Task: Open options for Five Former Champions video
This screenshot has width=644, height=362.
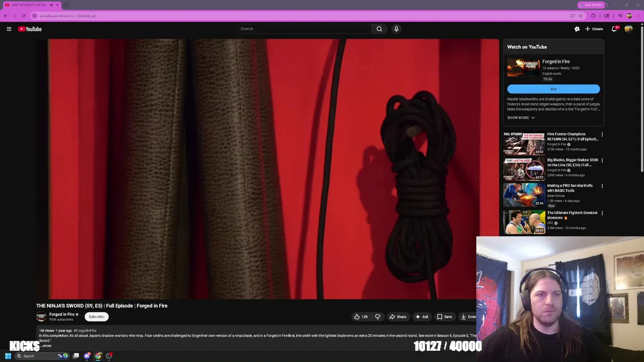Action: pos(602,135)
